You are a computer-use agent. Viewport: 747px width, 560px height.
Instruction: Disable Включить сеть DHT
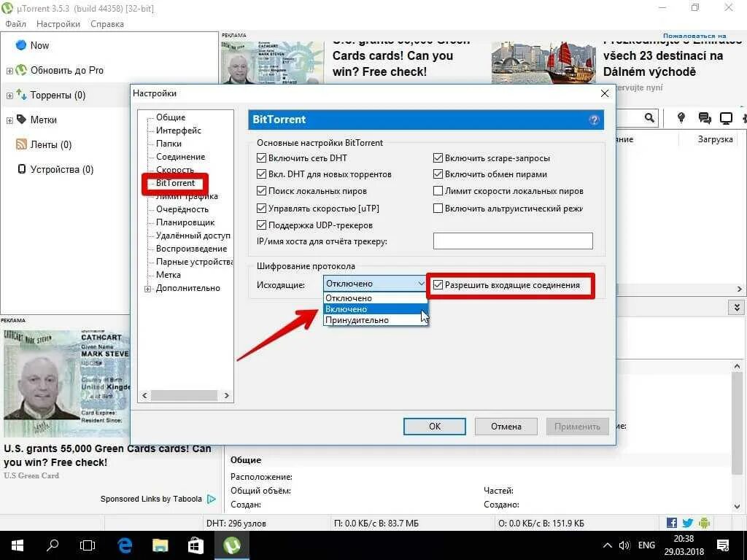[x=261, y=157]
